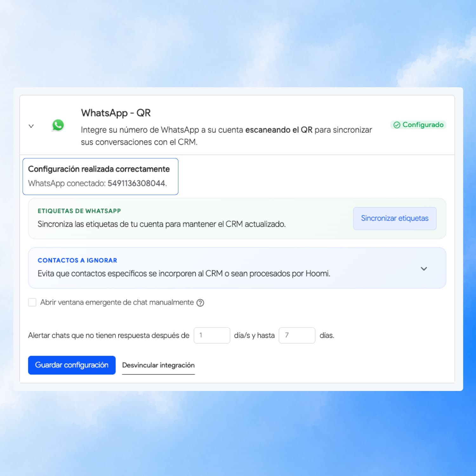Click the help icon beside chat popup option
Screen dimensions: 476x476
(x=200, y=303)
